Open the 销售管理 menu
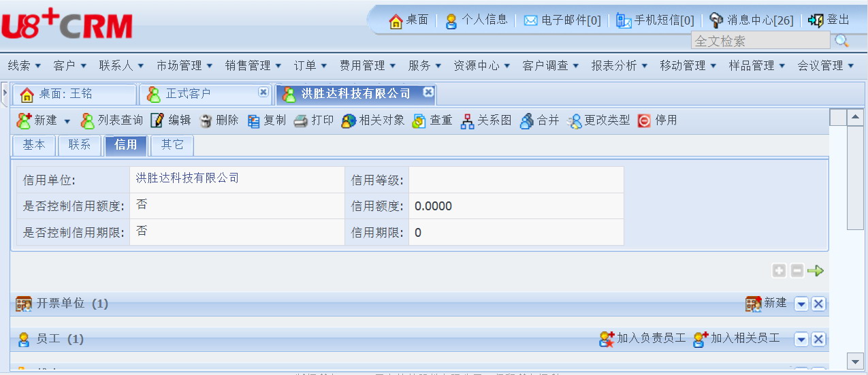The image size is (868, 375). [253, 65]
